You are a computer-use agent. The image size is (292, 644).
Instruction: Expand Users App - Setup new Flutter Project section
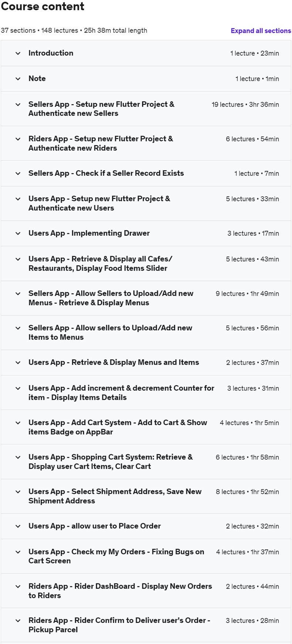click(x=99, y=203)
